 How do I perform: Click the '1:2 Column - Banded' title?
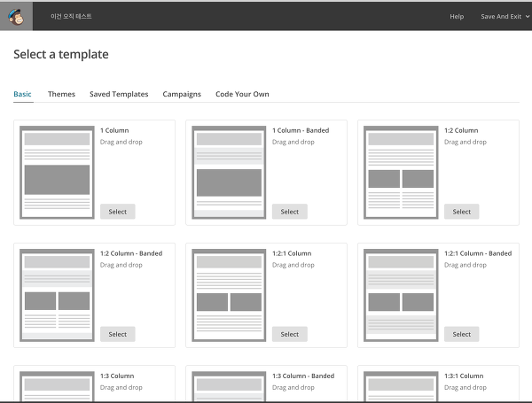pos(131,253)
